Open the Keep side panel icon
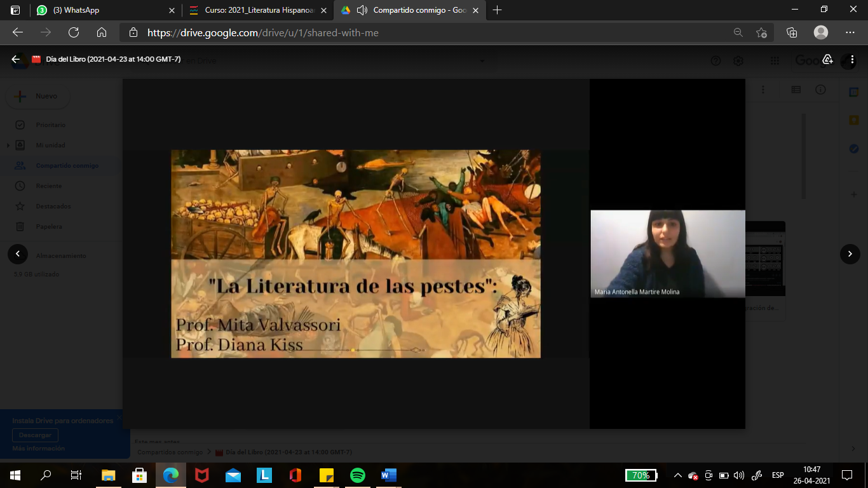The height and width of the screenshot is (488, 868). click(854, 120)
